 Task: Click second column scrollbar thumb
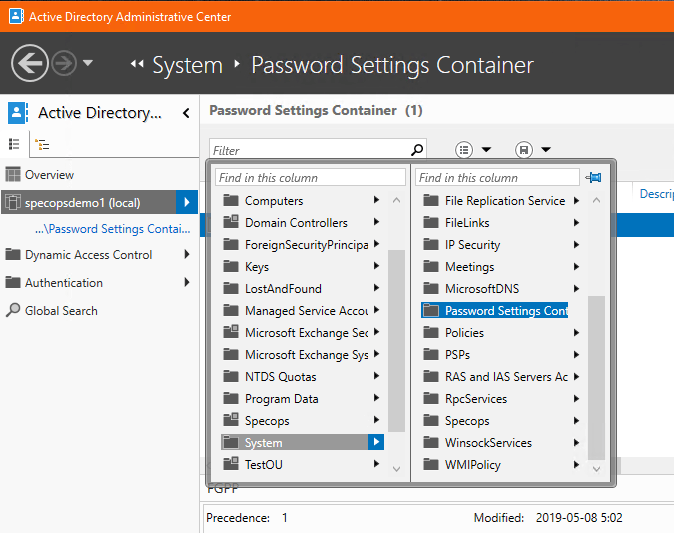(596, 378)
